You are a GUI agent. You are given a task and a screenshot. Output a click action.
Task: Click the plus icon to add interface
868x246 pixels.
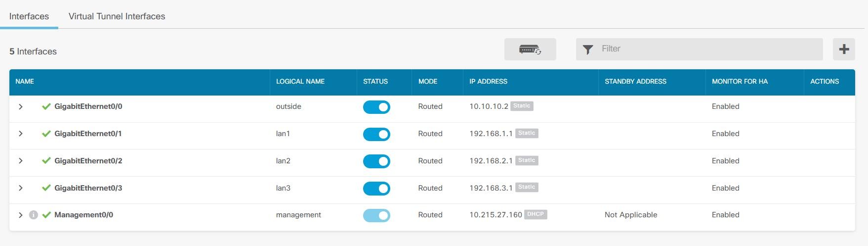pyautogui.click(x=844, y=49)
